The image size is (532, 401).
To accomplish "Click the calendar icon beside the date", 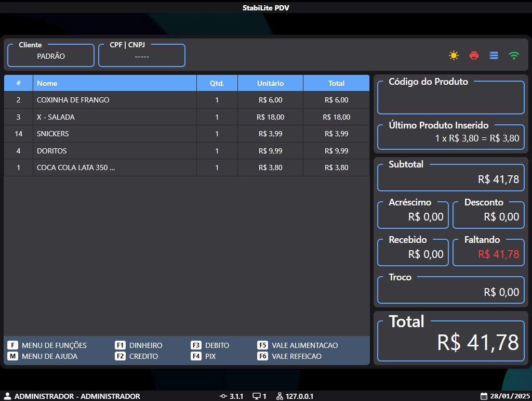I will coord(484,396).
